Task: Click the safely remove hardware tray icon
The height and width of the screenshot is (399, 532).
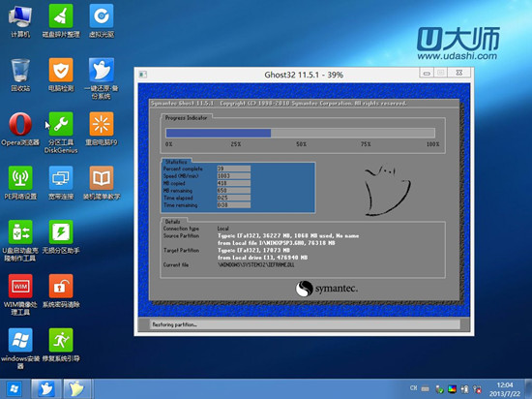Action: (x=439, y=388)
